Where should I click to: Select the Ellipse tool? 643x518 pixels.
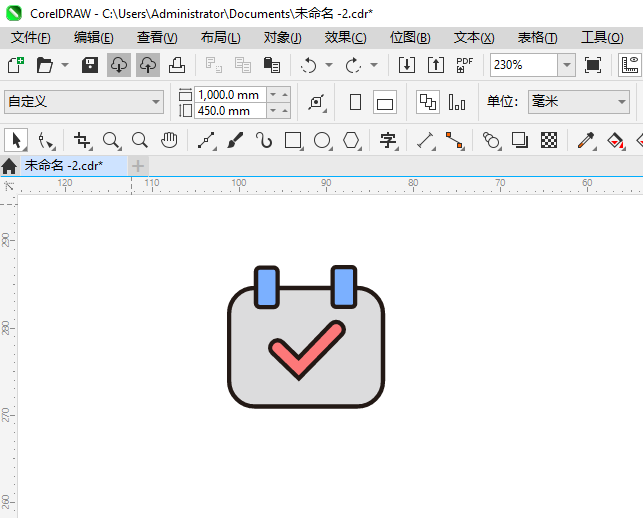(322, 140)
